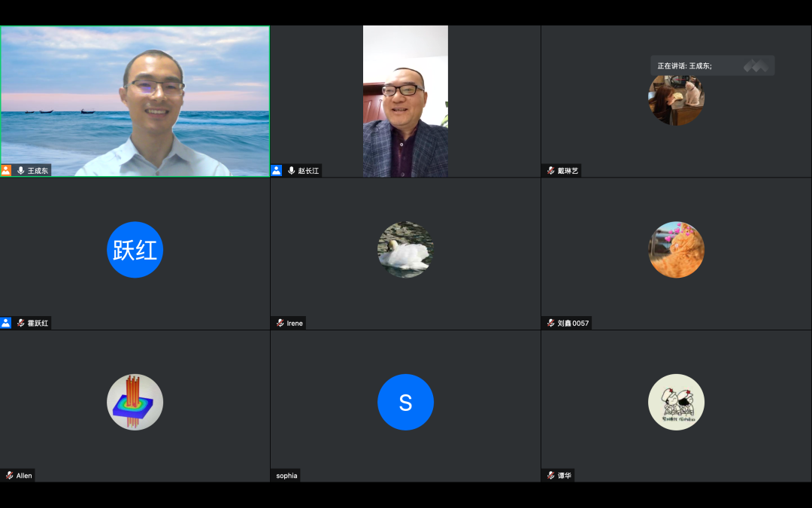The height and width of the screenshot is (508, 812).
Task: Click the blue 跃红 avatar circle
Action: (x=135, y=250)
